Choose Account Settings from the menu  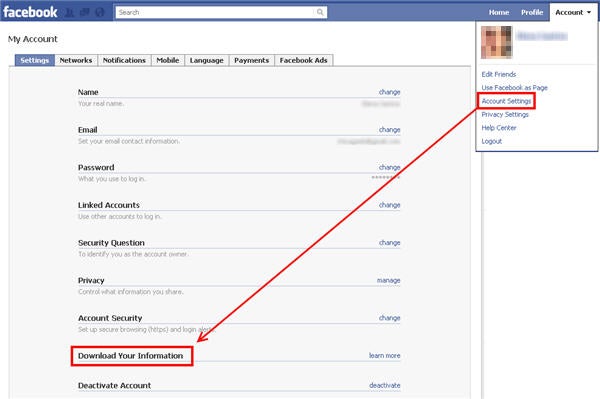click(x=506, y=101)
